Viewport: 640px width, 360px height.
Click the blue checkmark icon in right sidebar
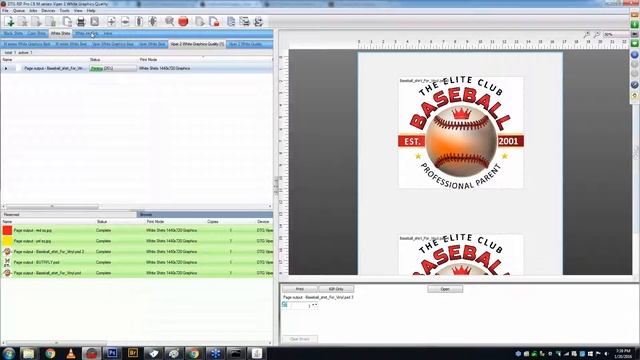coord(634,84)
